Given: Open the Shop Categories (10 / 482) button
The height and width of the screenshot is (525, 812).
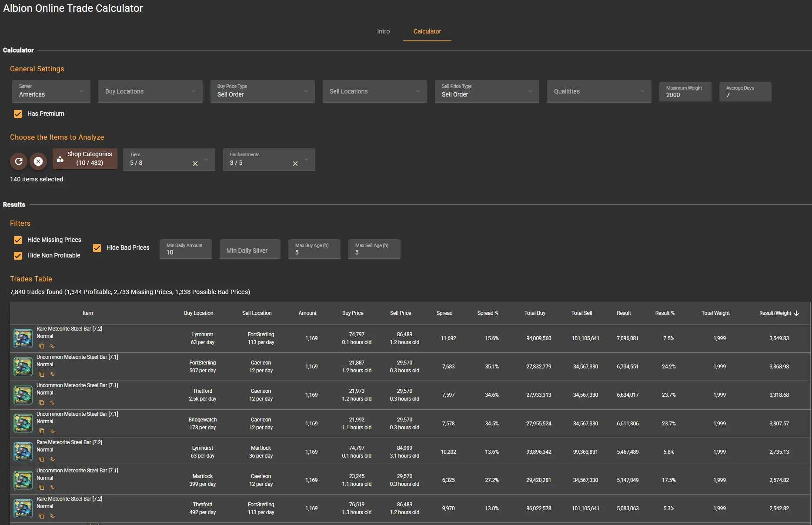Looking at the screenshot, I should [x=85, y=159].
